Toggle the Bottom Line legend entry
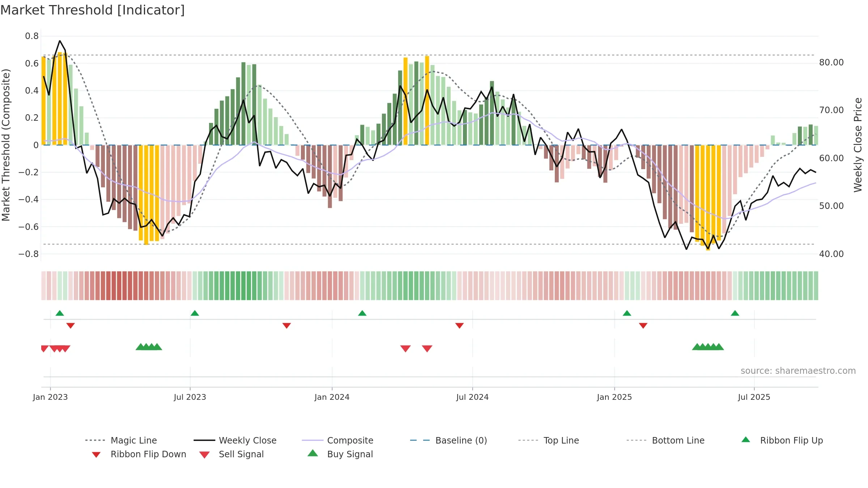This screenshot has height=488, width=868. tap(665, 440)
